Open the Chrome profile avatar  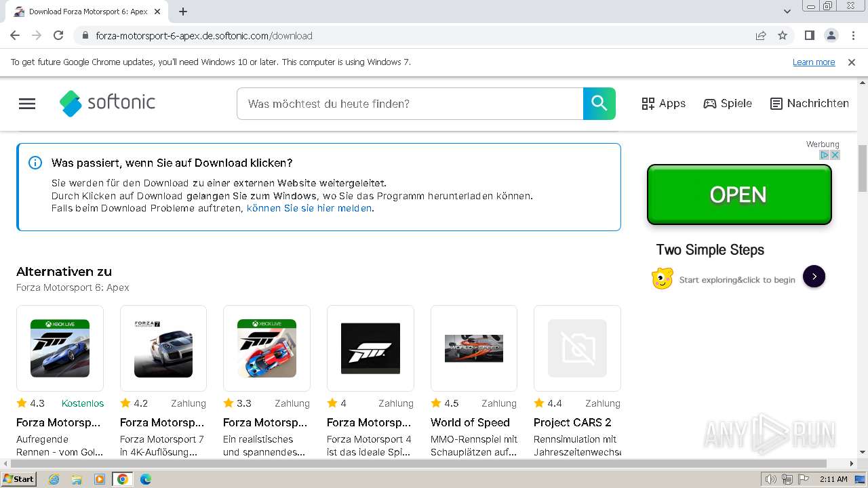click(x=831, y=35)
